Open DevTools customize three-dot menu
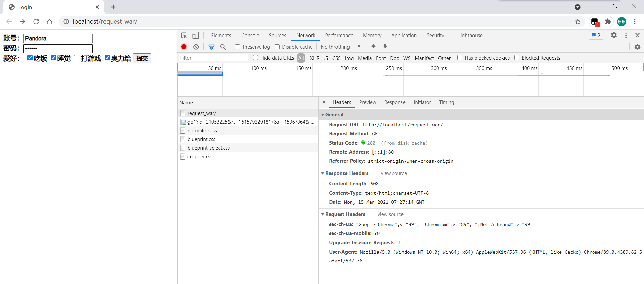Image resolution: width=644 pixels, height=284 pixels. tap(626, 35)
